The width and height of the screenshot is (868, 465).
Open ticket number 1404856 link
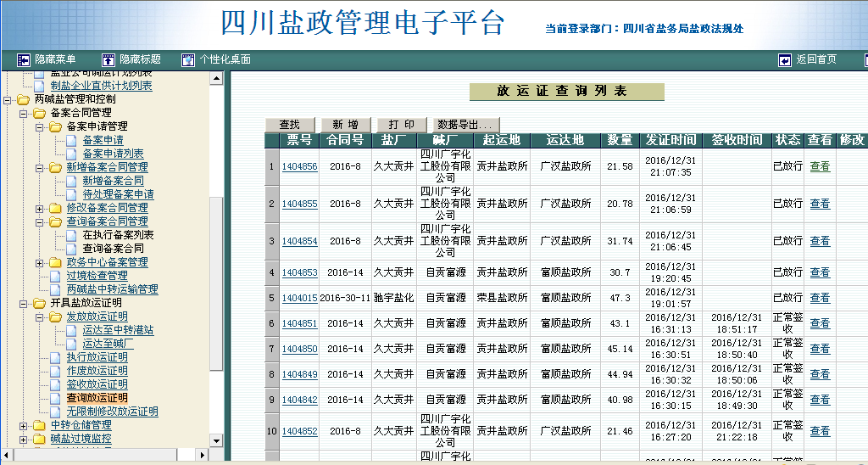pos(299,167)
